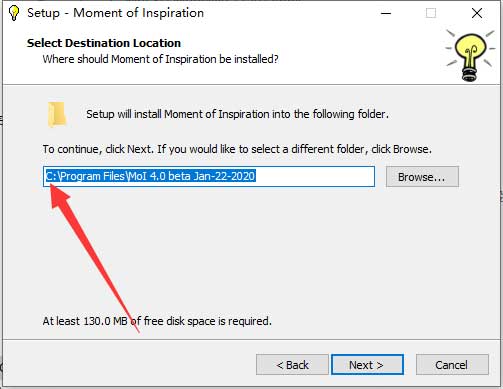503x389 pixels.
Task: Close the Setup window with the X
Action: coord(477,13)
